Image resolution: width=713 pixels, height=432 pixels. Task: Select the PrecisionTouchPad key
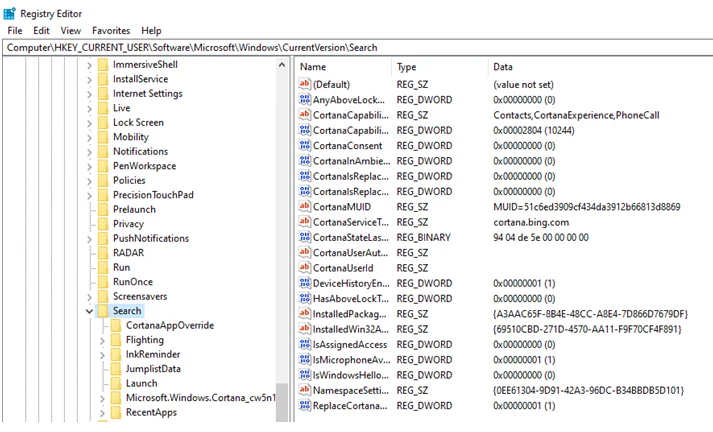[x=153, y=195]
